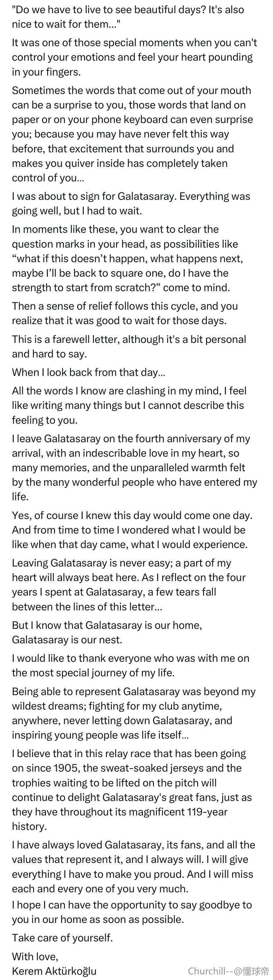
Task: Select the 'thank everyone who was with me' paragraph
Action: click(131, 665)
